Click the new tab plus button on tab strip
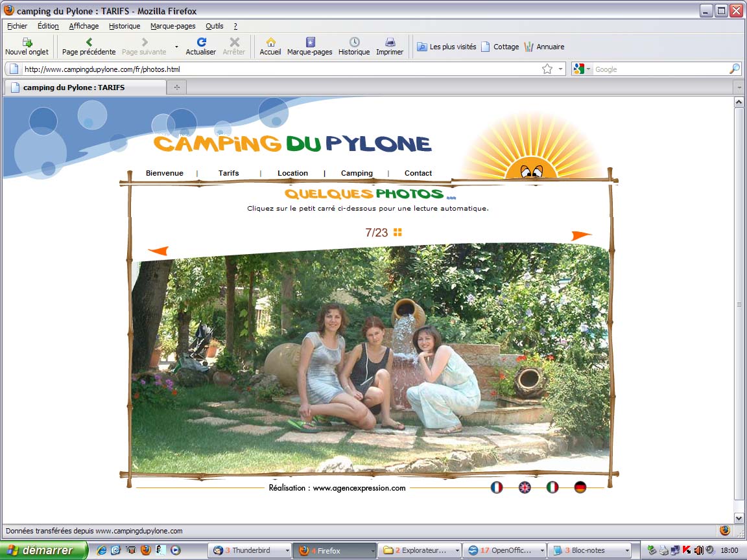Screen dimensions: 747x560 pyautogui.click(x=177, y=87)
